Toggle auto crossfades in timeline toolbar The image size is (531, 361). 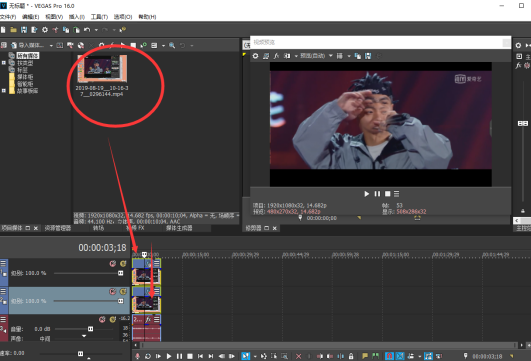click(400, 356)
